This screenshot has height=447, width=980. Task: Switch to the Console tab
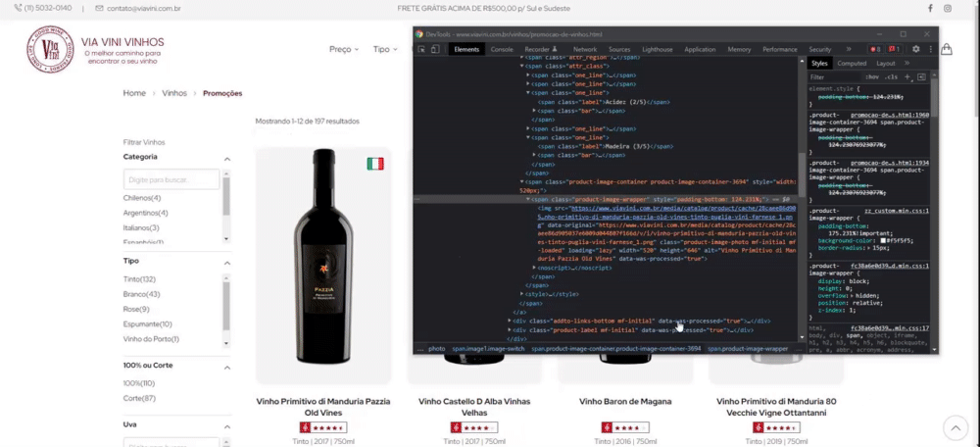point(502,49)
